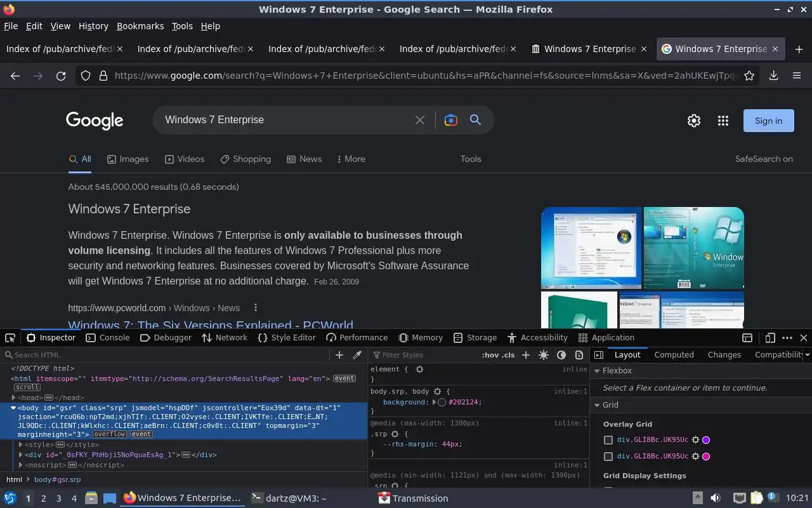Screen dimensions: 812x508
Task: Click the pink grid overlay color swatch
Action: point(706,456)
